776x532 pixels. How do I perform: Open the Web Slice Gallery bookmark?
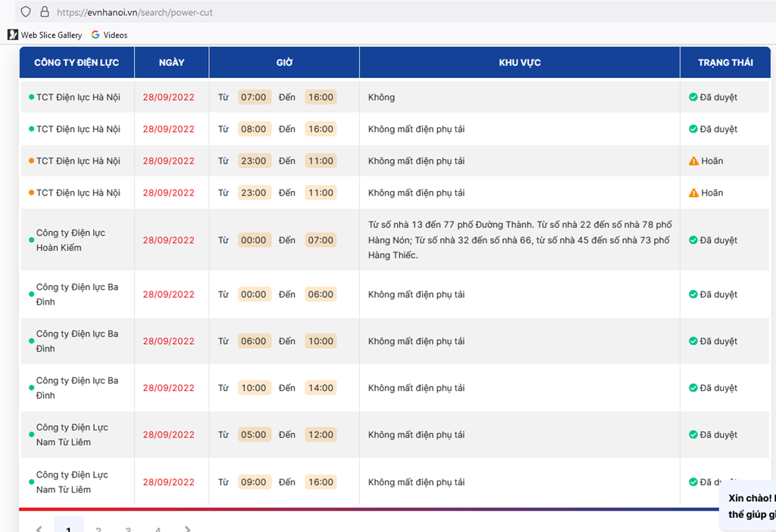coord(45,35)
